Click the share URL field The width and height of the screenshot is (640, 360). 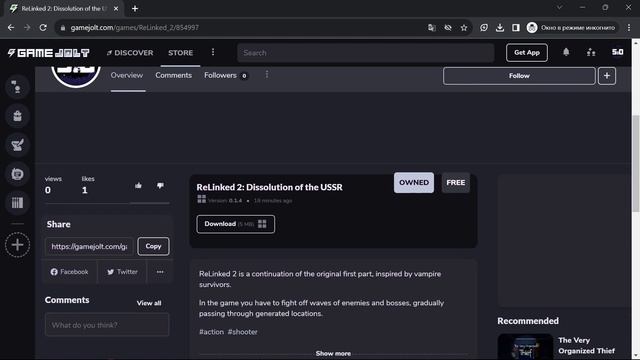click(89, 247)
